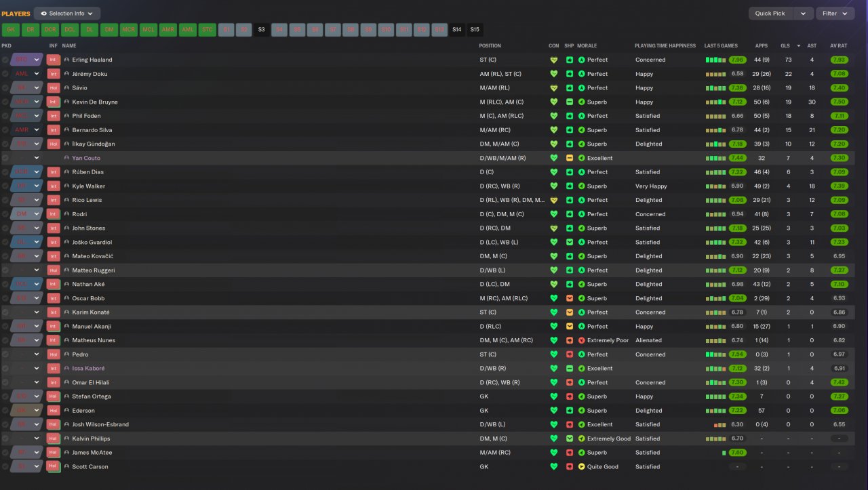This screenshot has height=490, width=868.
Task: Click the last 5 games form bar for Kalvin Phillips
Action: pos(716,438)
